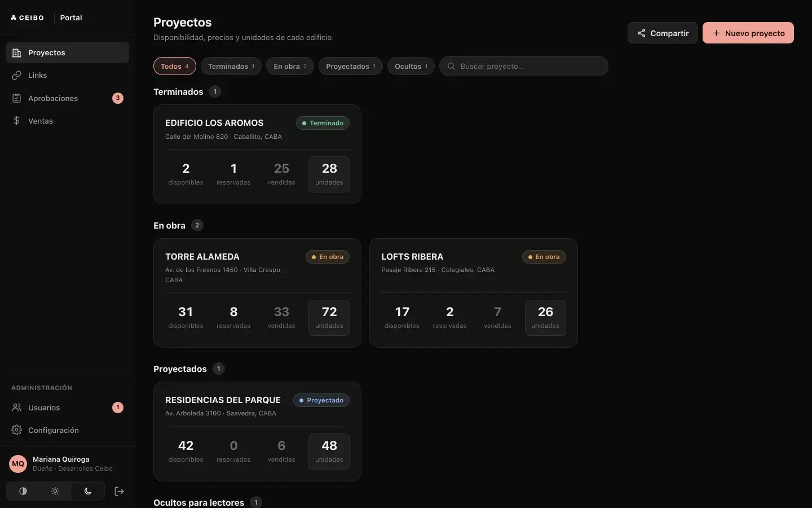
Task: Switch to dark theme moon
Action: point(88,491)
